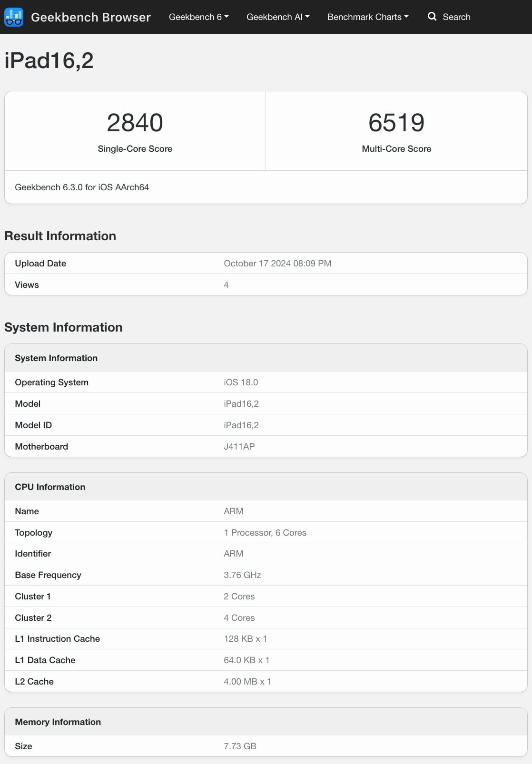
Task: Click the CPU Information table header
Action: (x=50, y=487)
